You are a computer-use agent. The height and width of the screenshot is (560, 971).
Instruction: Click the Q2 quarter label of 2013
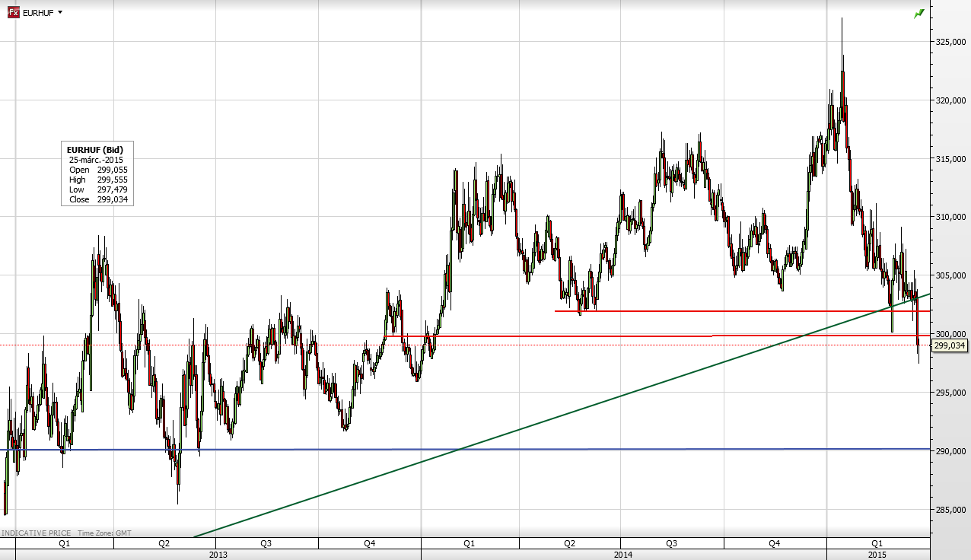[164, 544]
